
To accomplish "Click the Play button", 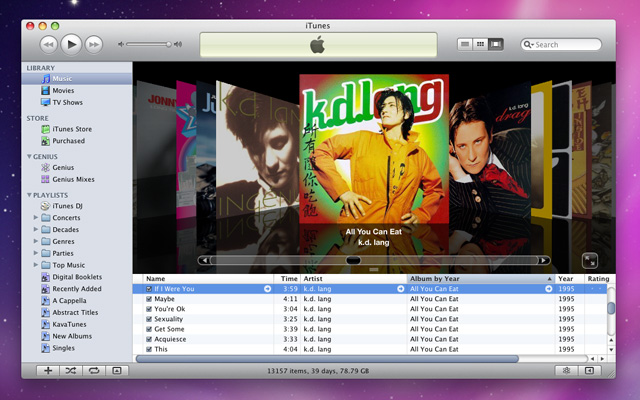I will pos(71,44).
